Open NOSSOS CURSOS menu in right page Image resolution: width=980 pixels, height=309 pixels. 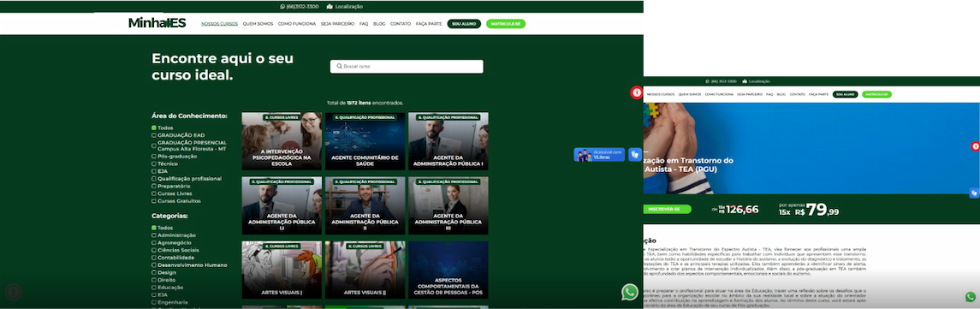[661, 94]
